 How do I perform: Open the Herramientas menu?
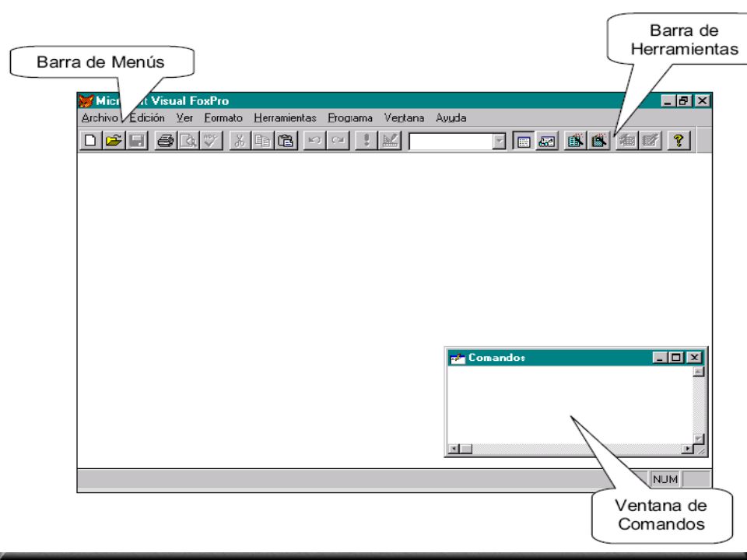click(285, 117)
